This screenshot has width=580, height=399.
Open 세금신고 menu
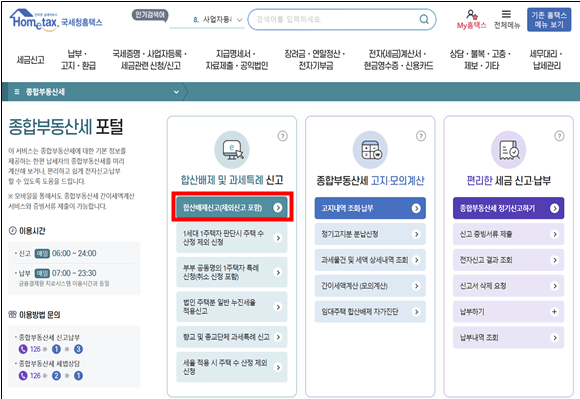(31, 60)
